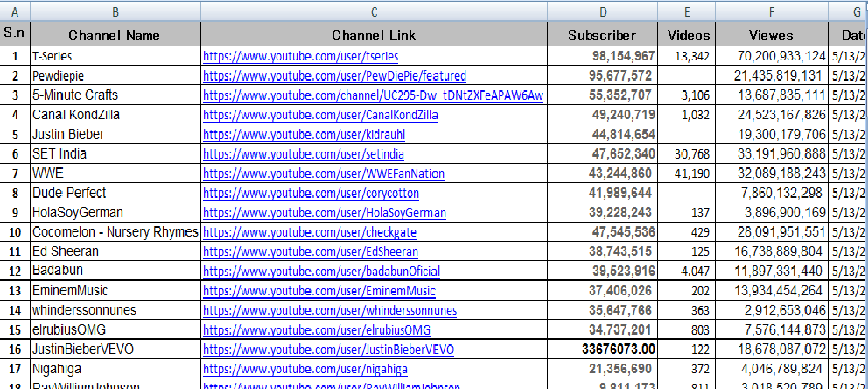Select videos count 13,342
Viewport: 868px width, 389px height.
687,56
